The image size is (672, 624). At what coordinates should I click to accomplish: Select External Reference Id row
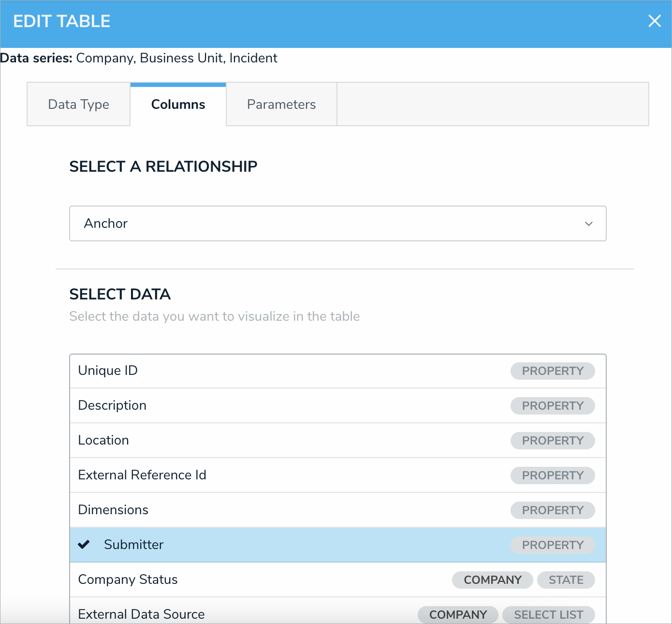290,475
